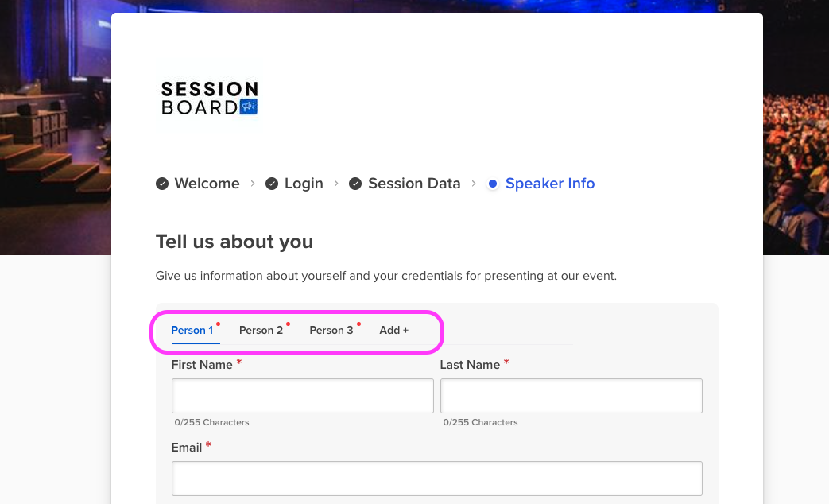
Task: Click the checkmark icon beside Session Data
Action: coord(355,183)
